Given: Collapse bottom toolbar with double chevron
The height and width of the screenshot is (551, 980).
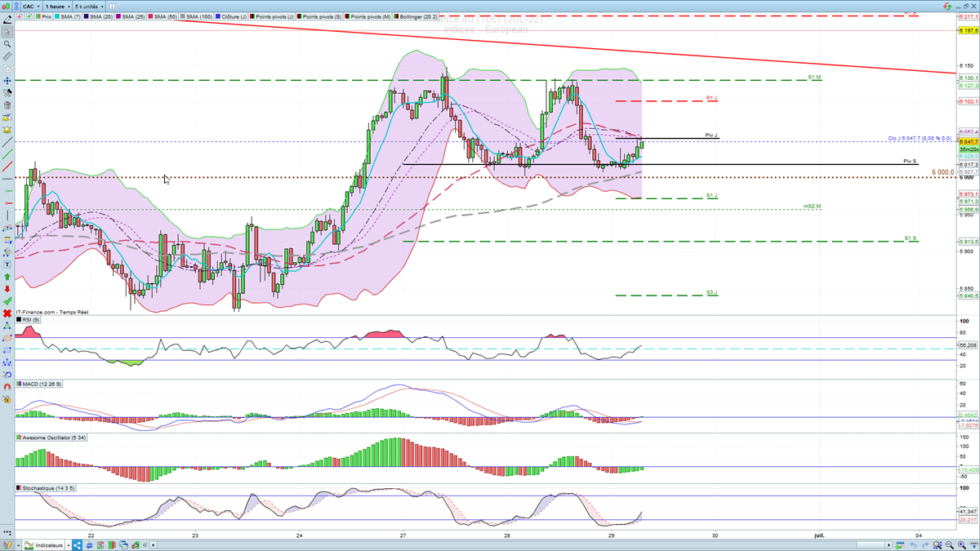Looking at the screenshot, I should [x=145, y=545].
